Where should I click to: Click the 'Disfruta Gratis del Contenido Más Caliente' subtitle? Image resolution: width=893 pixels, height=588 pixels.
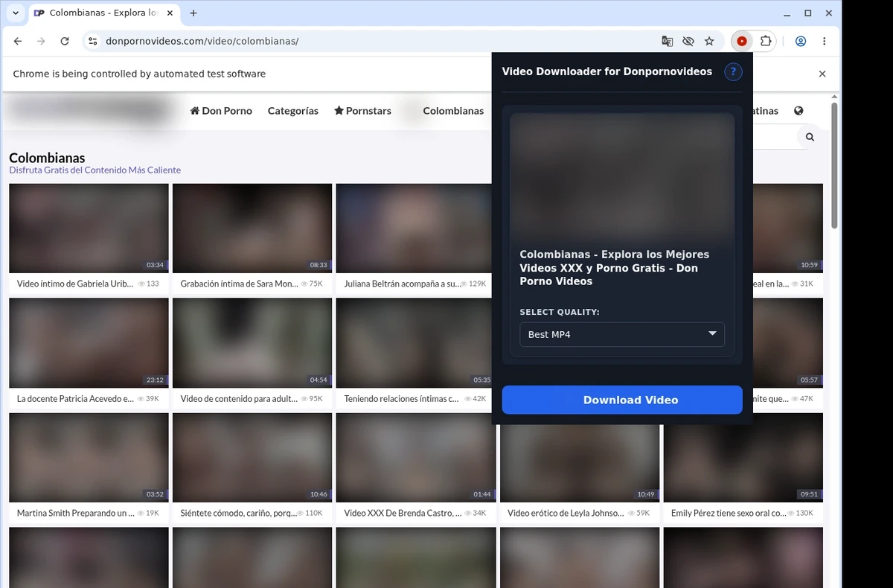(x=95, y=170)
